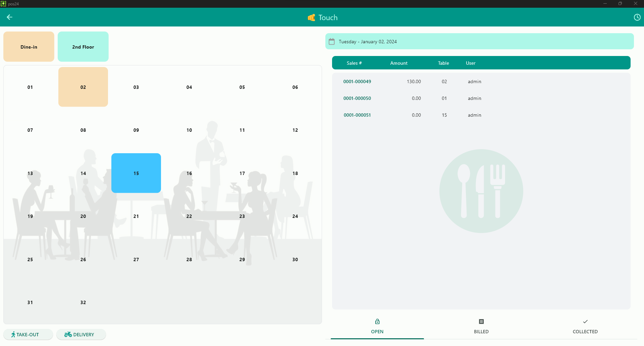Image resolution: width=644 pixels, height=346 pixels.
Task: Select the Dine-in area tab
Action: pos(29,47)
